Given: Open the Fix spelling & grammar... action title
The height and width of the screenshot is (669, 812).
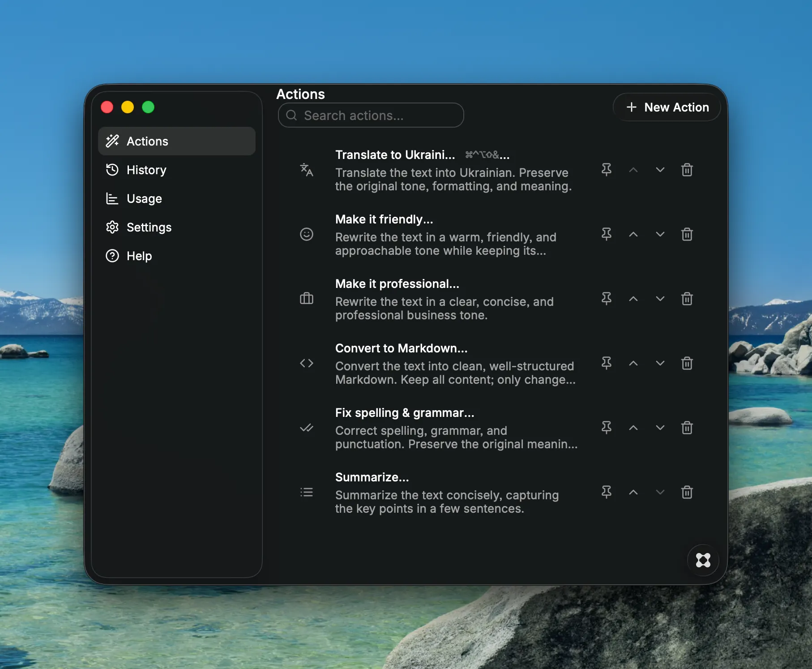Looking at the screenshot, I should (x=405, y=413).
